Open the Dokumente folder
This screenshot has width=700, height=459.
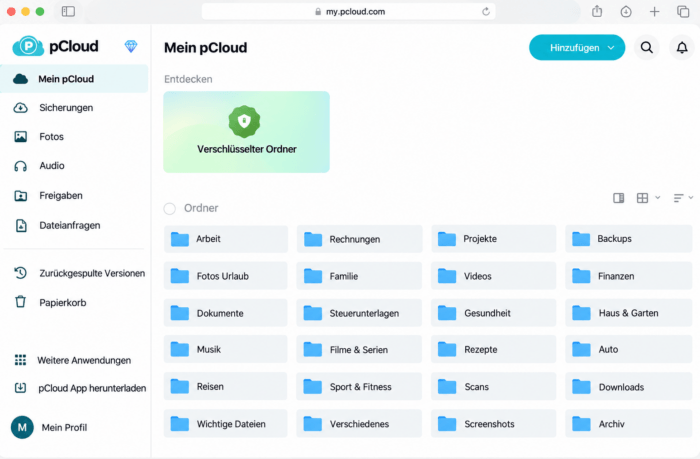click(x=226, y=313)
